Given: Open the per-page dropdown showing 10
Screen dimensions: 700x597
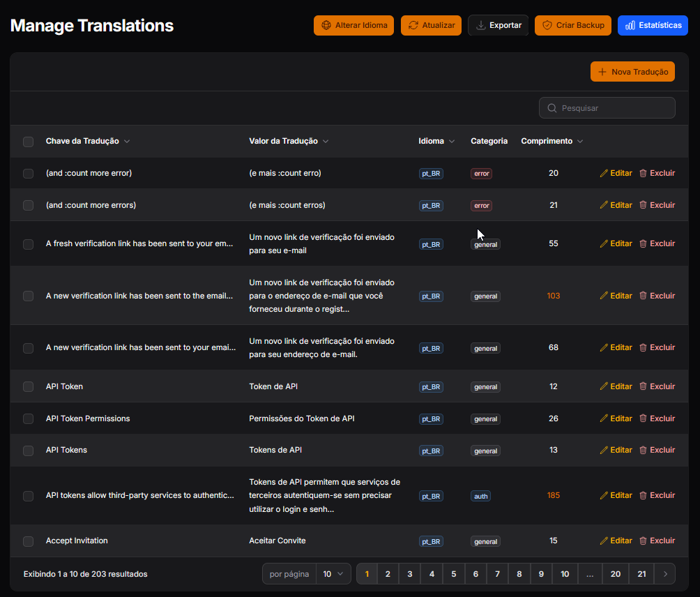Looking at the screenshot, I should pos(333,573).
